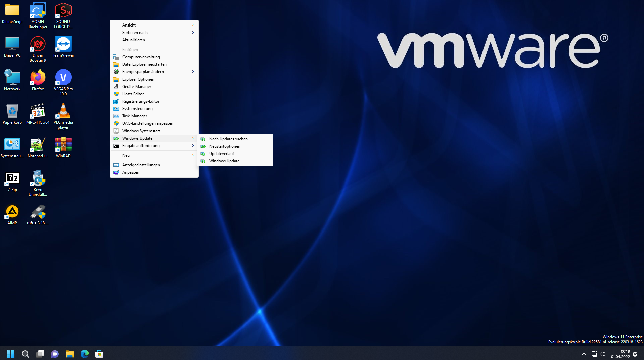Select Nach Updates suchen
The image size is (644, 360).
pos(235,139)
